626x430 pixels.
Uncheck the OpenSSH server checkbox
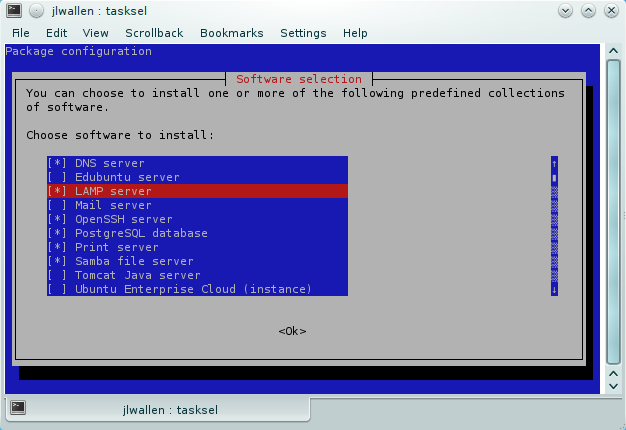[x=57, y=219]
